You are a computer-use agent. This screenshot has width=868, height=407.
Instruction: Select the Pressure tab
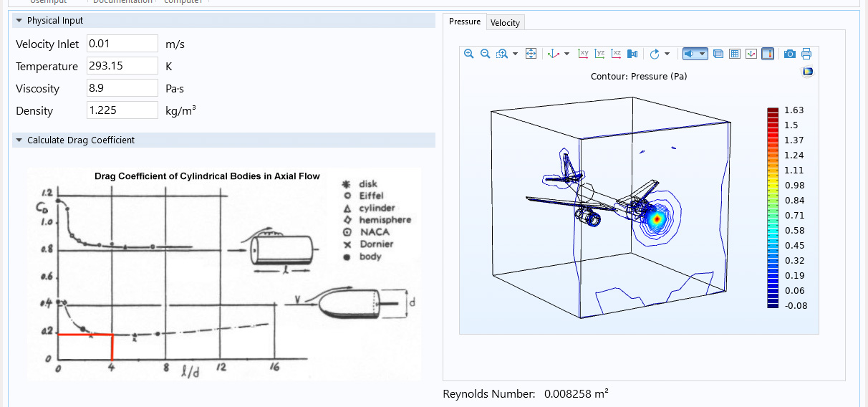465,21
